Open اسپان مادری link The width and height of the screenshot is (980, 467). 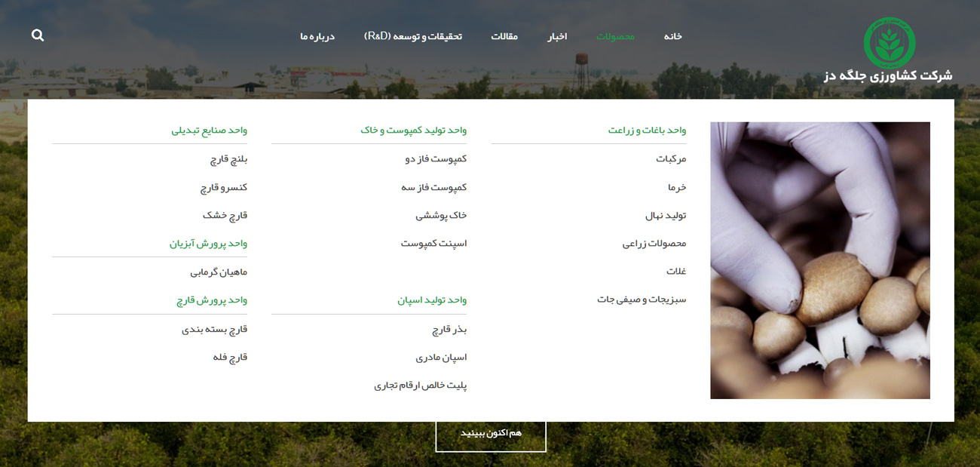tap(441, 358)
